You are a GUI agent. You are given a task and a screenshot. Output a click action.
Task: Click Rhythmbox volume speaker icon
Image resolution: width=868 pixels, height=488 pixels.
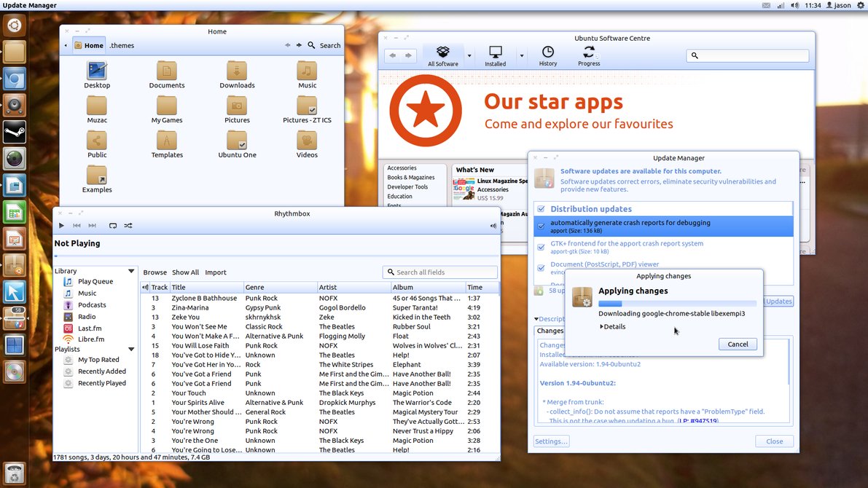coord(493,226)
